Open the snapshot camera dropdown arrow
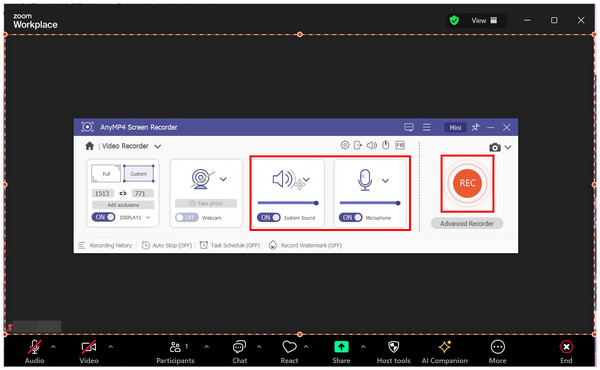Image resolution: width=600 pixels, height=370 pixels. point(508,147)
